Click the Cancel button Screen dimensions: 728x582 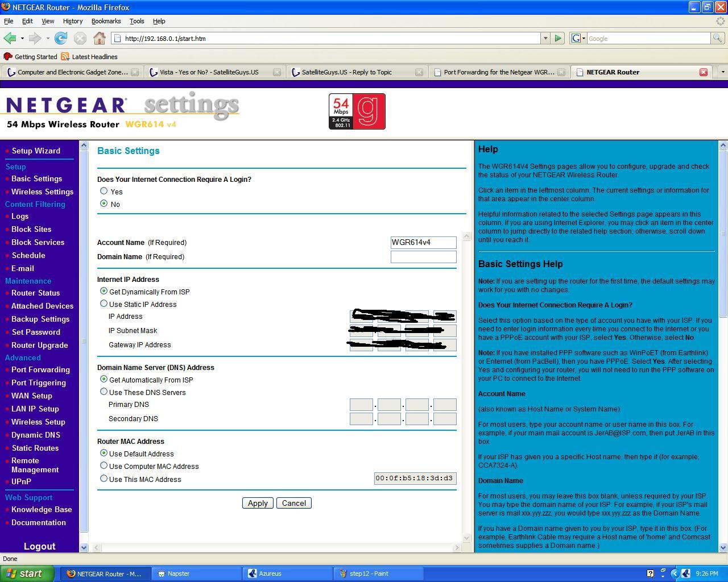click(x=294, y=503)
